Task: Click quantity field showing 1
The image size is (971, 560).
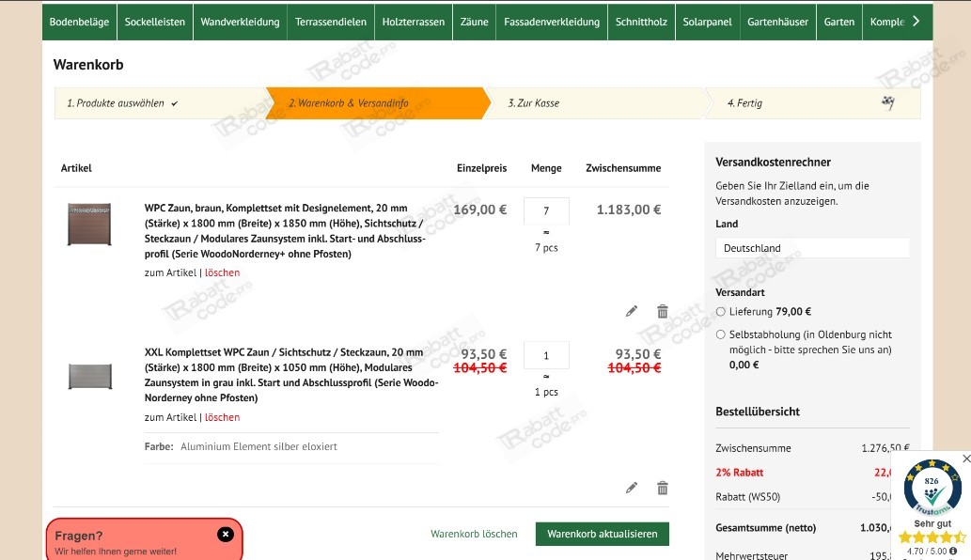Action: pyautogui.click(x=546, y=356)
